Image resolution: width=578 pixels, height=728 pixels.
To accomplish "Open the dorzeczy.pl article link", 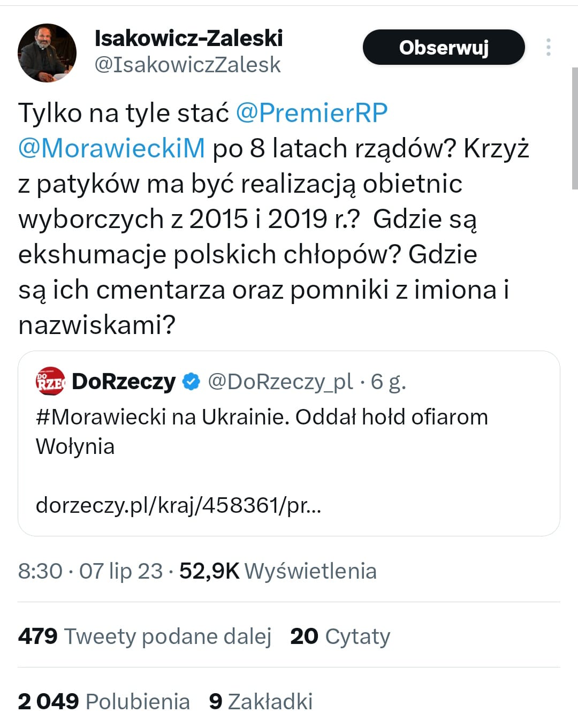I will pyautogui.click(x=178, y=505).
